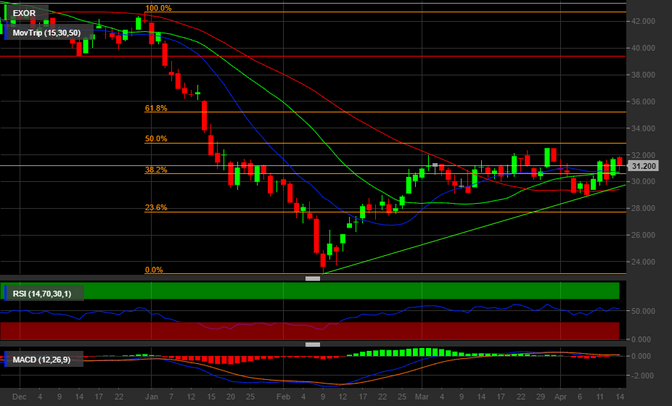Click the 0.0% Fibonacci base label

pyautogui.click(x=154, y=270)
